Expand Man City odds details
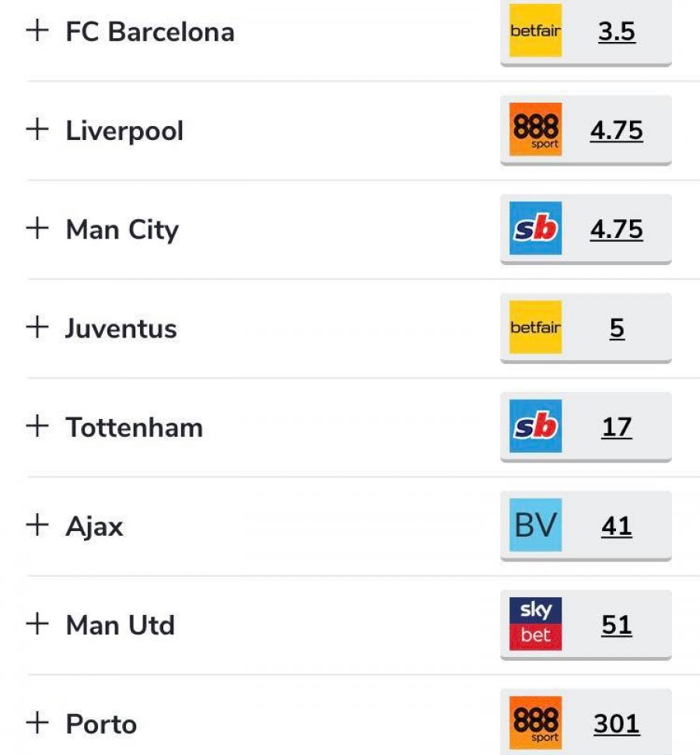 point(37,229)
